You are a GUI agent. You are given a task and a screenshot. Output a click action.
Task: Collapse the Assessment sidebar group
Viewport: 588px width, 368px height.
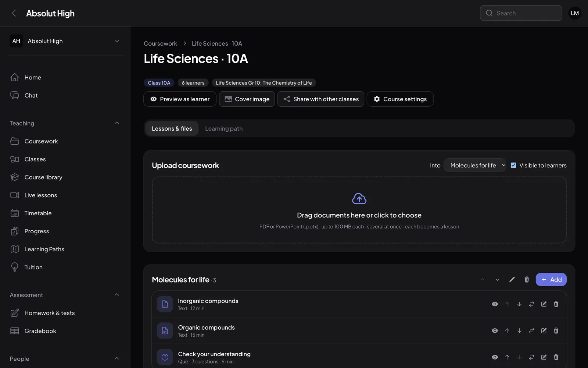click(117, 295)
